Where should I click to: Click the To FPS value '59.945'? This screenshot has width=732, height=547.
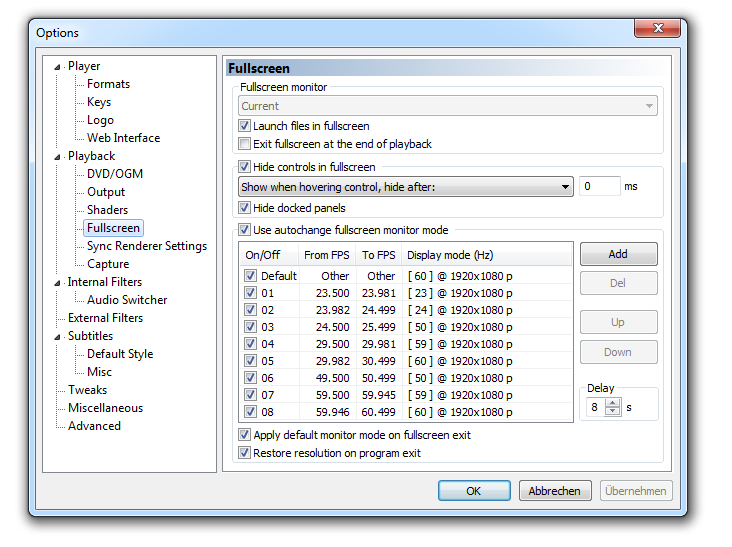pyautogui.click(x=379, y=395)
